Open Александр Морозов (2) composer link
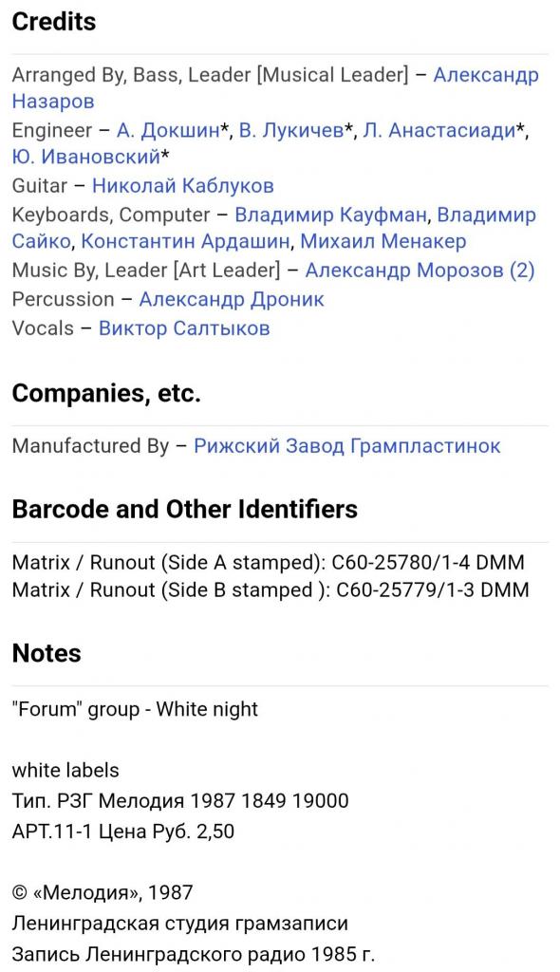The height and width of the screenshot is (972, 560). coord(420,271)
